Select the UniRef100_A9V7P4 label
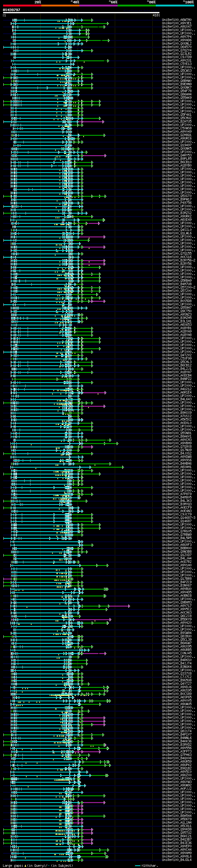 point(177,37)
